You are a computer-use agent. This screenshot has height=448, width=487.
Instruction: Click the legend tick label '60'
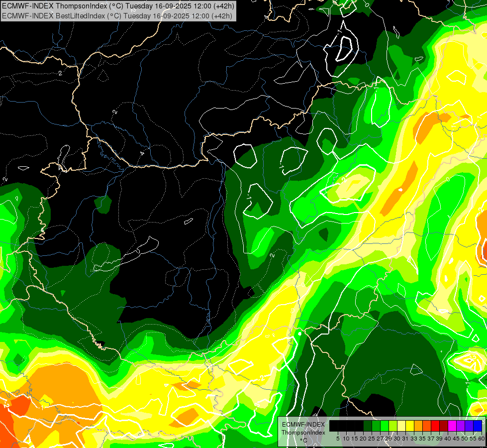pyautogui.click(x=482, y=439)
